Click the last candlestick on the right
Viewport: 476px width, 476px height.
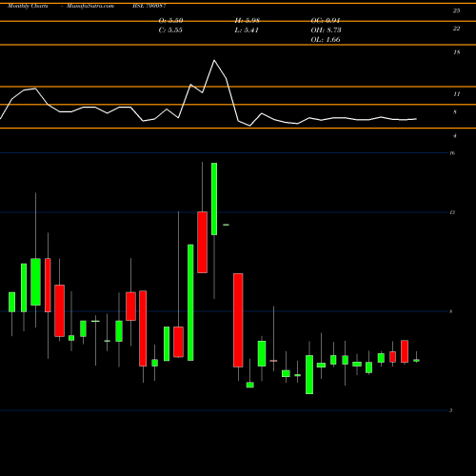tap(416, 360)
